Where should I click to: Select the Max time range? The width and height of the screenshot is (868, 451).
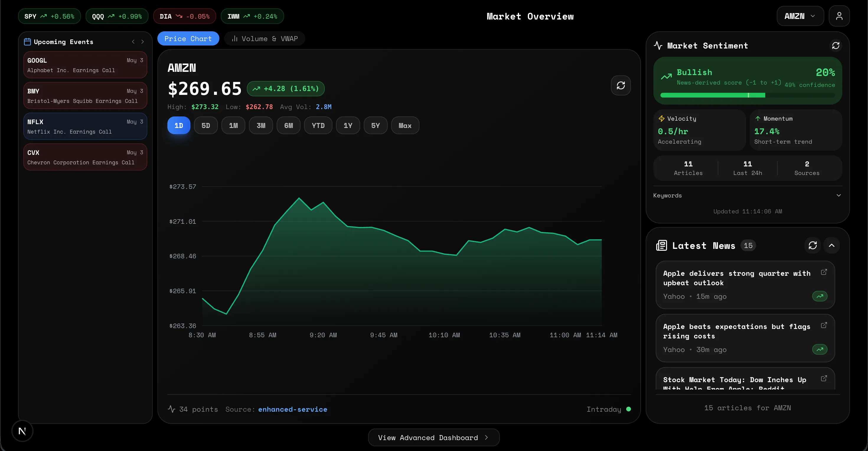coord(405,126)
